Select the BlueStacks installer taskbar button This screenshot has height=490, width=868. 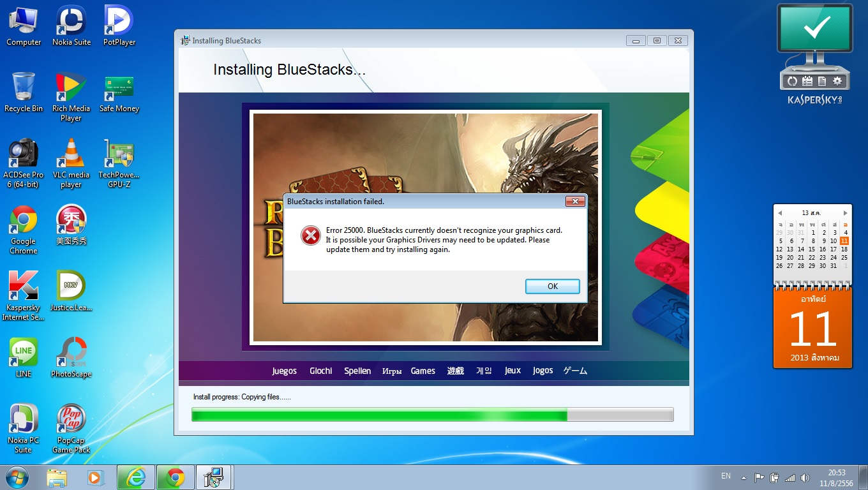tap(214, 477)
